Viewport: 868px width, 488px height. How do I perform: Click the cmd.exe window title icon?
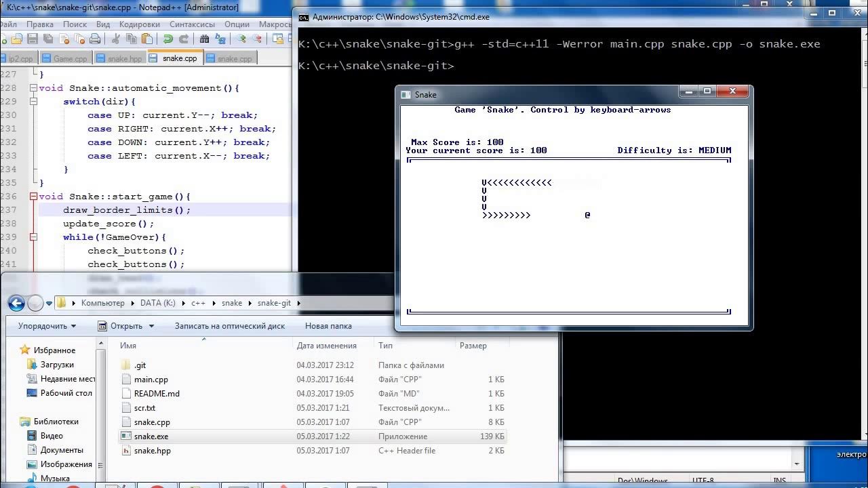point(304,17)
